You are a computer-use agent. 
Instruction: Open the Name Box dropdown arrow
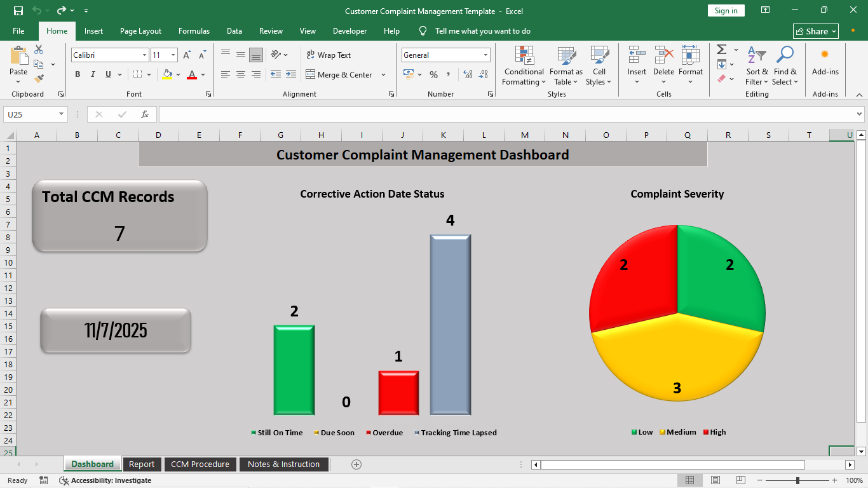pos(62,114)
